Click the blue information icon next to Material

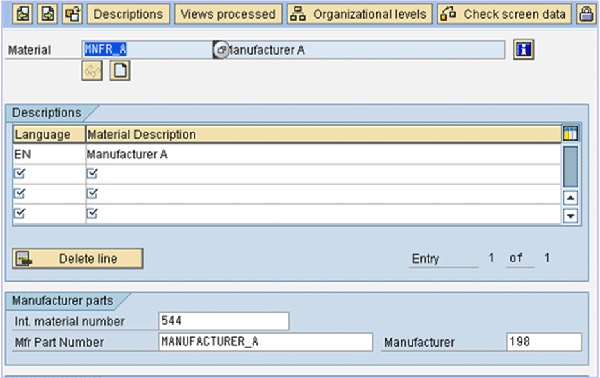click(523, 49)
